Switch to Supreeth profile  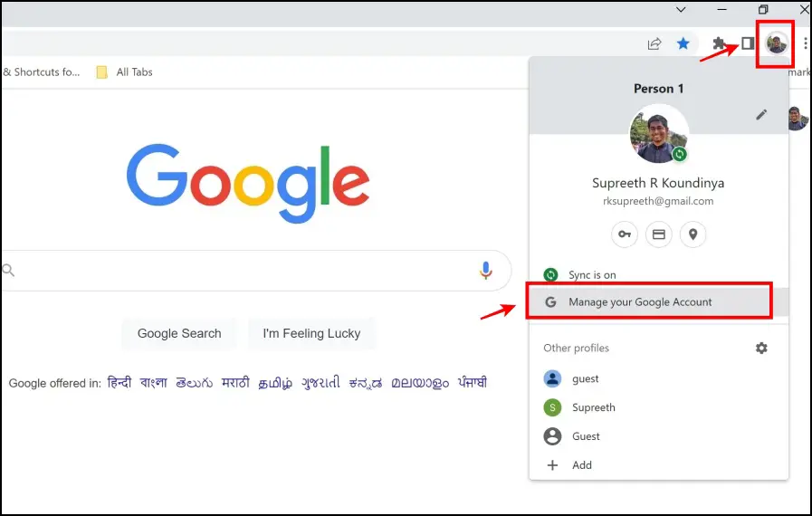point(659,407)
